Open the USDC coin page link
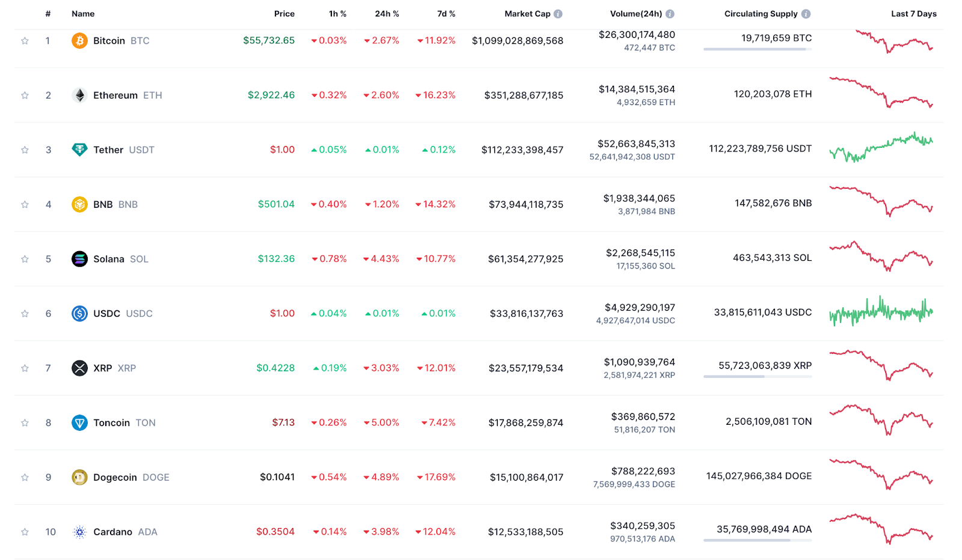This screenshot has height=560, width=962. [123, 314]
